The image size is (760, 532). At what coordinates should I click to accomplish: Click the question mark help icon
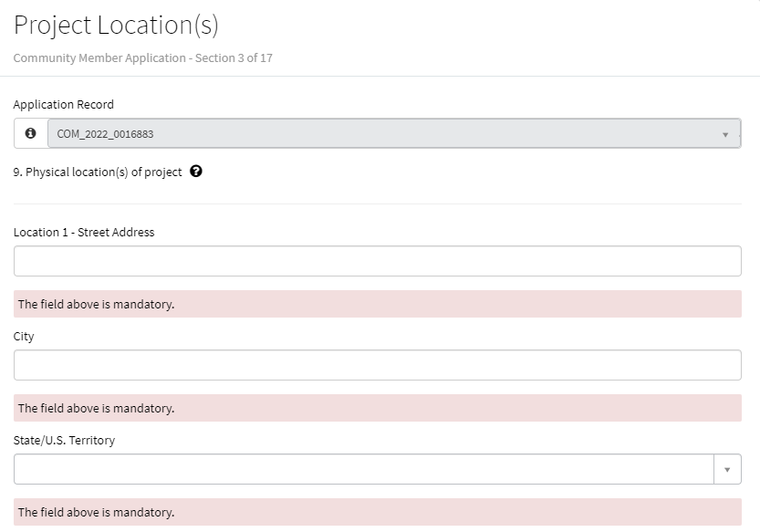pos(196,172)
